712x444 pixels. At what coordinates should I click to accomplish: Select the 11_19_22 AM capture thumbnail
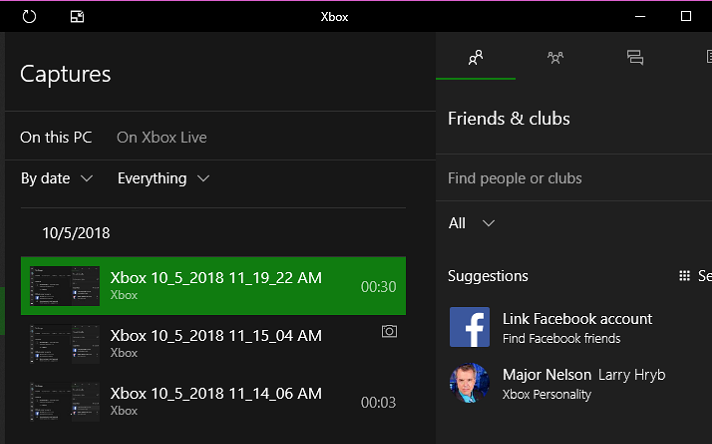coord(65,286)
